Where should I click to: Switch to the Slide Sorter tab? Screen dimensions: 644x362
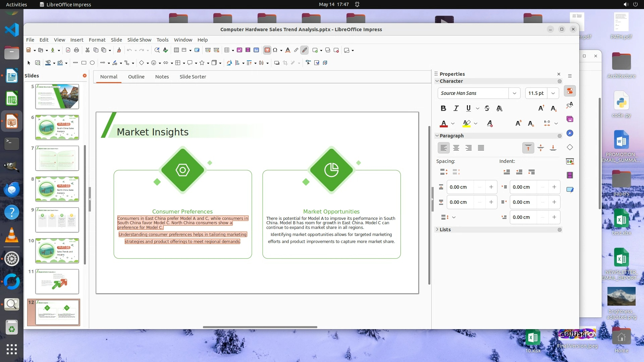tap(193, 77)
